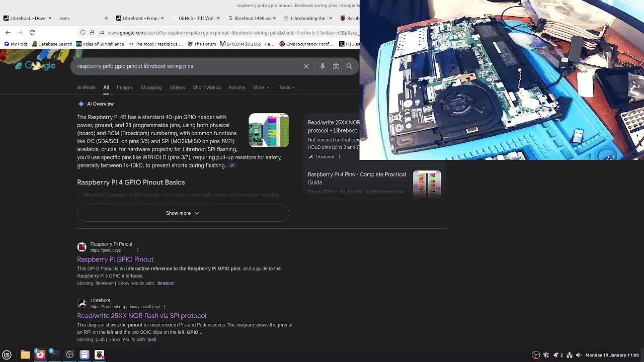Screen dimensions: 644x362
Task: Switch to Images results
Action: pyautogui.click(x=125, y=87)
